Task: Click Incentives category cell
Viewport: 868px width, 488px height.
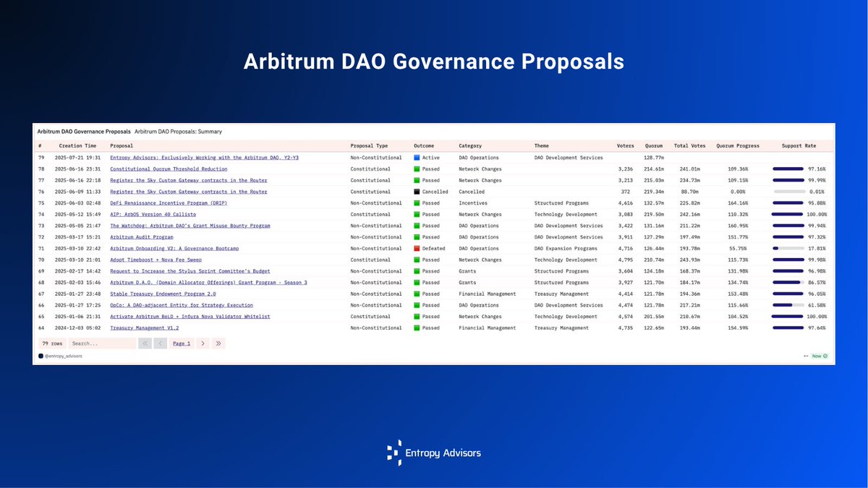Action: tap(473, 203)
